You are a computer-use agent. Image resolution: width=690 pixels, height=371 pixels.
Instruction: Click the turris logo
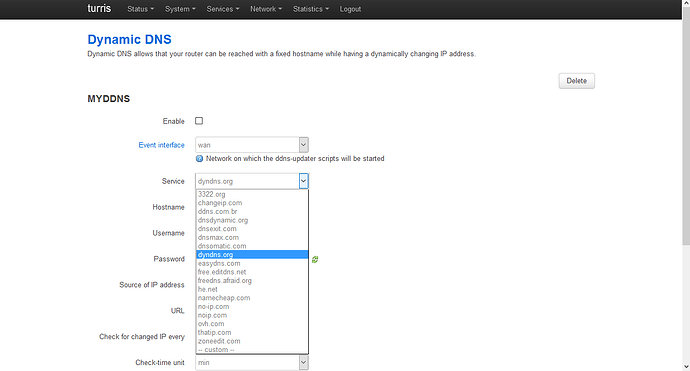click(x=99, y=8)
